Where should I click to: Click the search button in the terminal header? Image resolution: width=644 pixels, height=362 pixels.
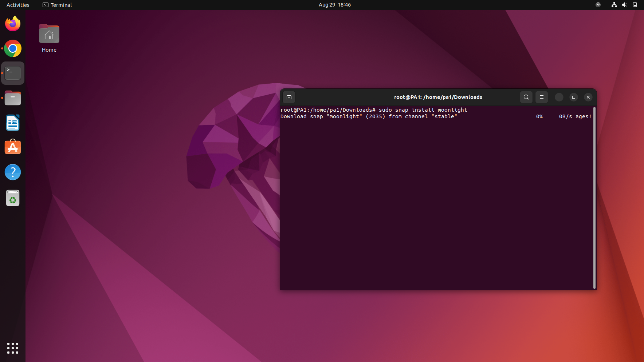tap(526, 97)
